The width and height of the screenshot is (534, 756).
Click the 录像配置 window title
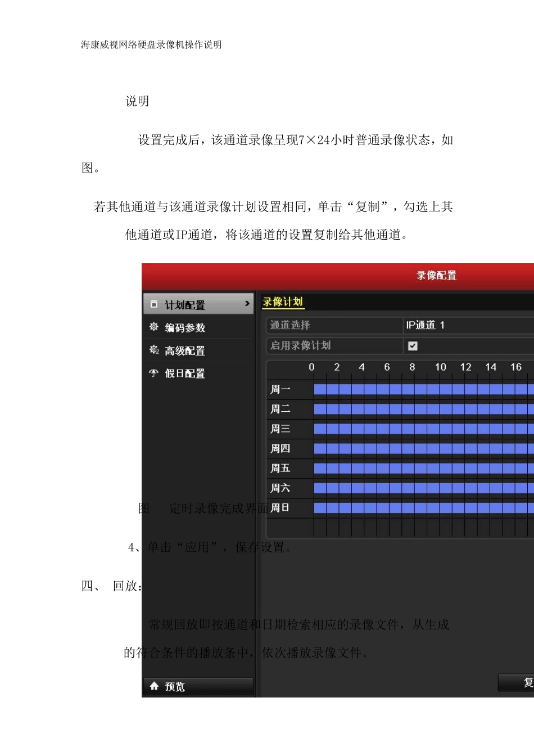coord(437,276)
